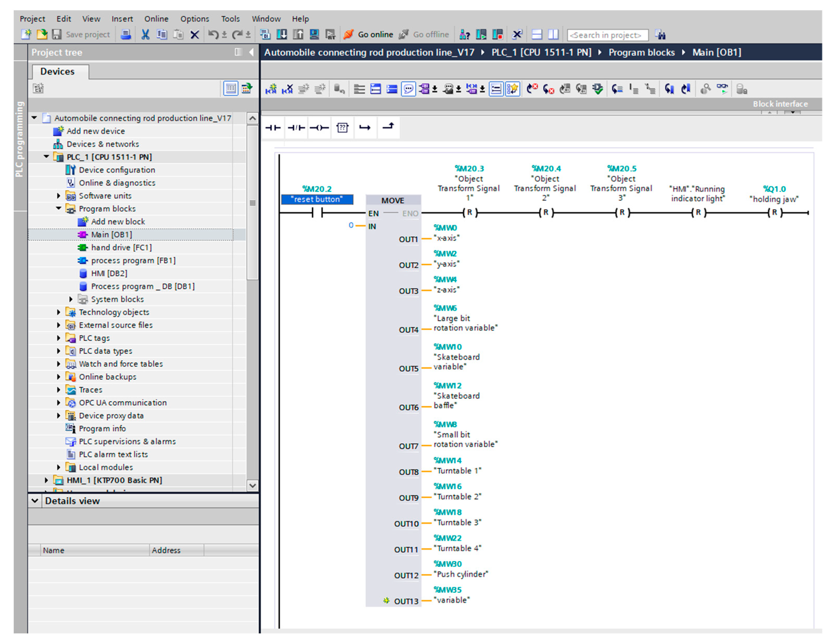
Task: Click the Save project icon
Action: pyautogui.click(x=57, y=34)
